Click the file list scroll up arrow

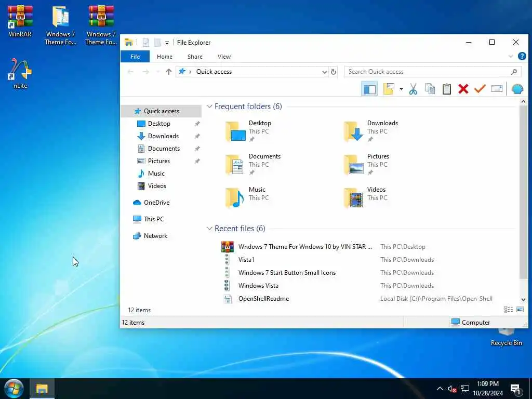(523, 101)
